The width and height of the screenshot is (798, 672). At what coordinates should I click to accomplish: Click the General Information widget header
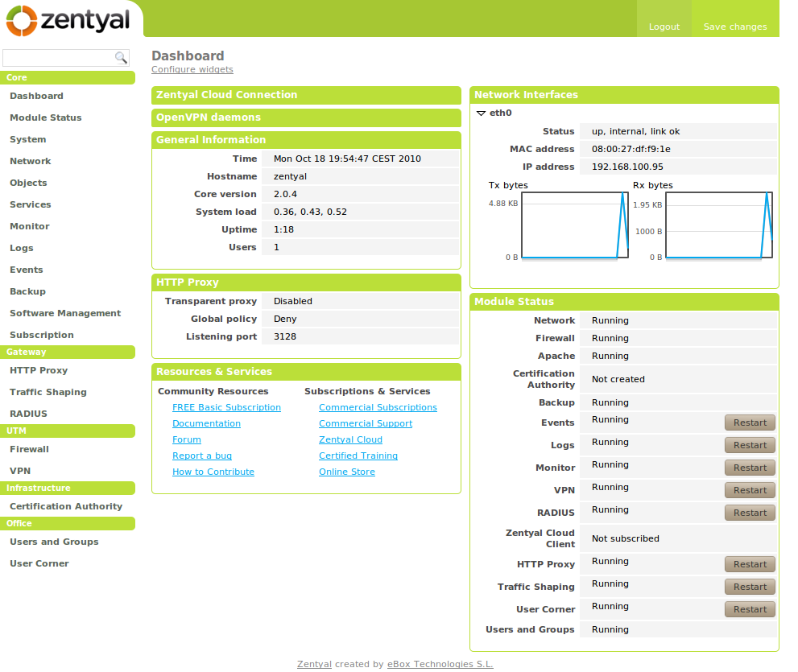point(306,140)
